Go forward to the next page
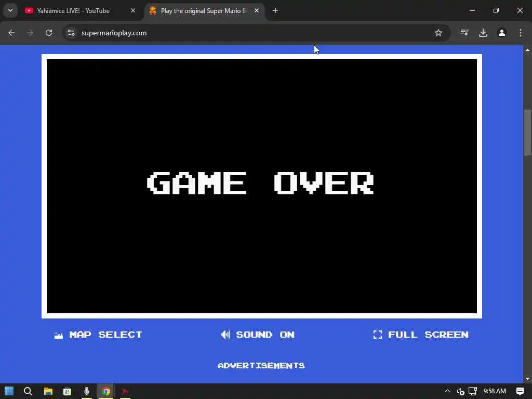 tap(30, 33)
